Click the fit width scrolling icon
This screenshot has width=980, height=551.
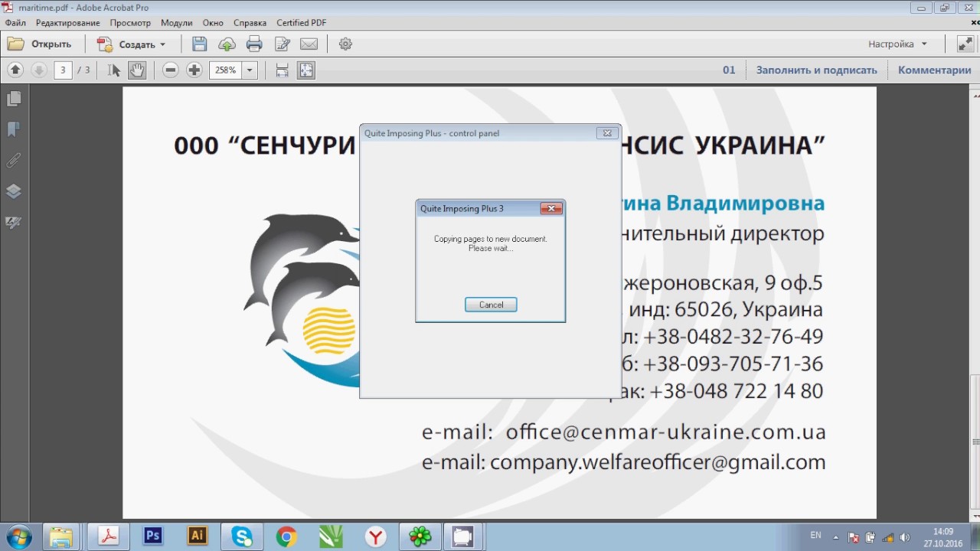pos(282,70)
